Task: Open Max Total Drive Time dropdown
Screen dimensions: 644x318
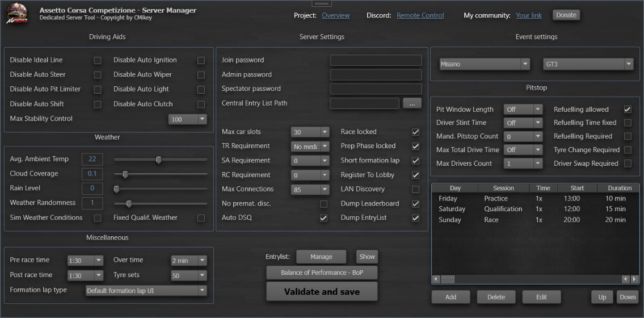Action: pos(523,150)
